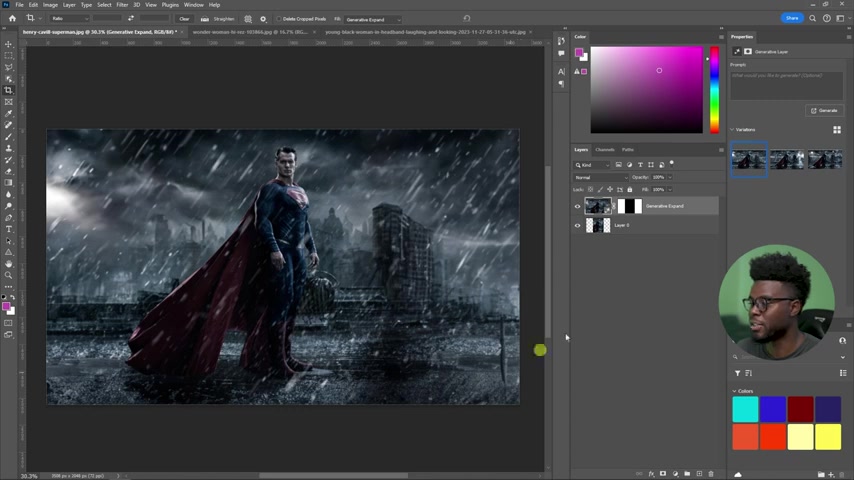Toggle lock all on layer
Viewport: 854px width, 480px height.
pos(630,190)
